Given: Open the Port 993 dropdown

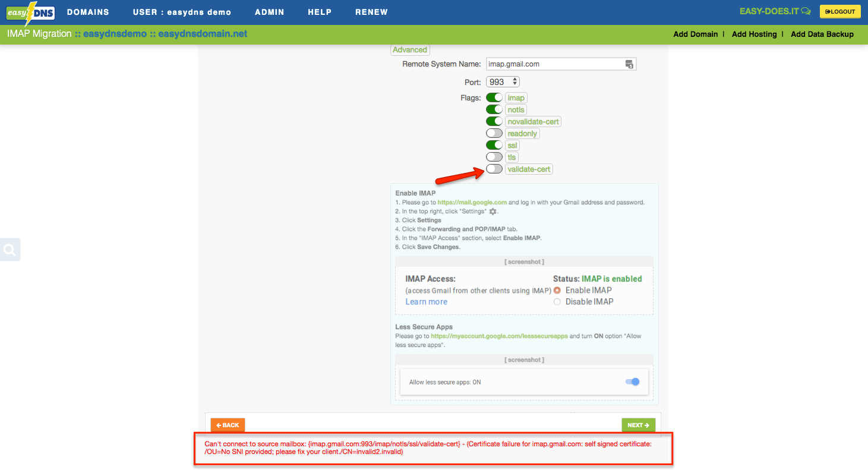Looking at the screenshot, I should [503, 82].
